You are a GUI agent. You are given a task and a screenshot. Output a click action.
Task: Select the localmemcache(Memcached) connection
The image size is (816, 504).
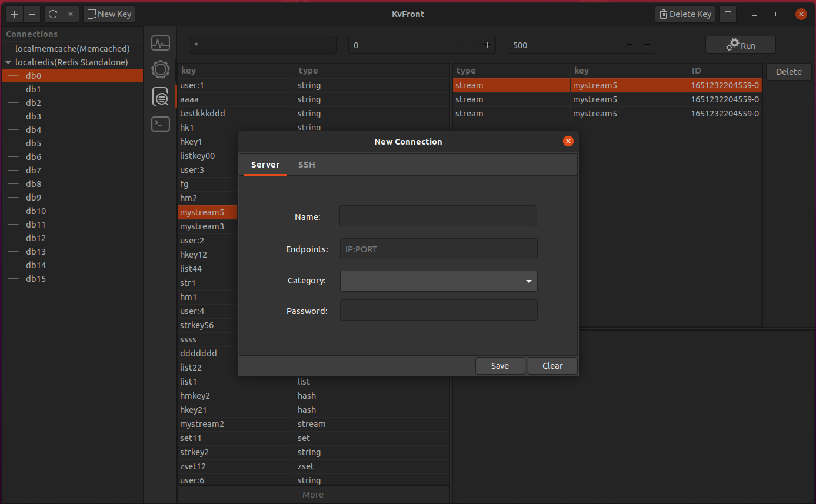tap(72, 49)
